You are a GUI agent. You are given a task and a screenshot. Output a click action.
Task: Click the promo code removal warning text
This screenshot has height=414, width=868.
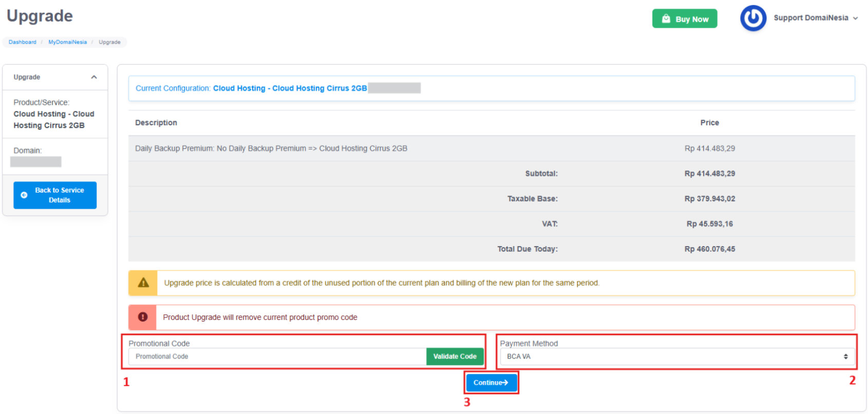click(x=260, y=317)
